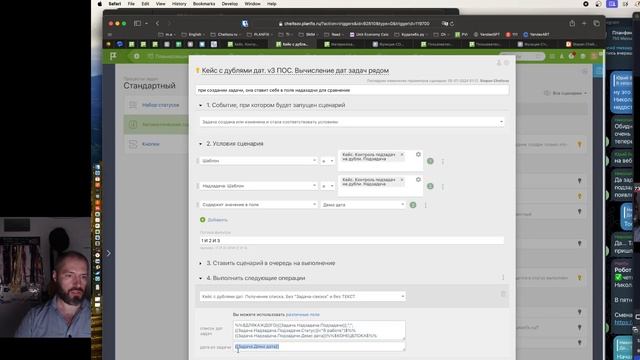Click the scenario title 'Кейс с дублями дат'
The image size is (640, 360).
295,71
